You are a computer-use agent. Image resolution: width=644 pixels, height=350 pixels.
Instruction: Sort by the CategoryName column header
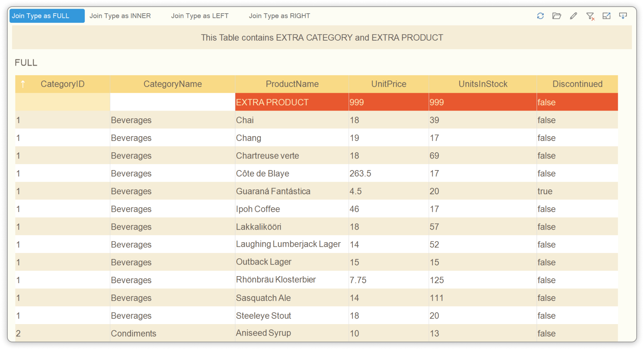[x=173, y=84]
